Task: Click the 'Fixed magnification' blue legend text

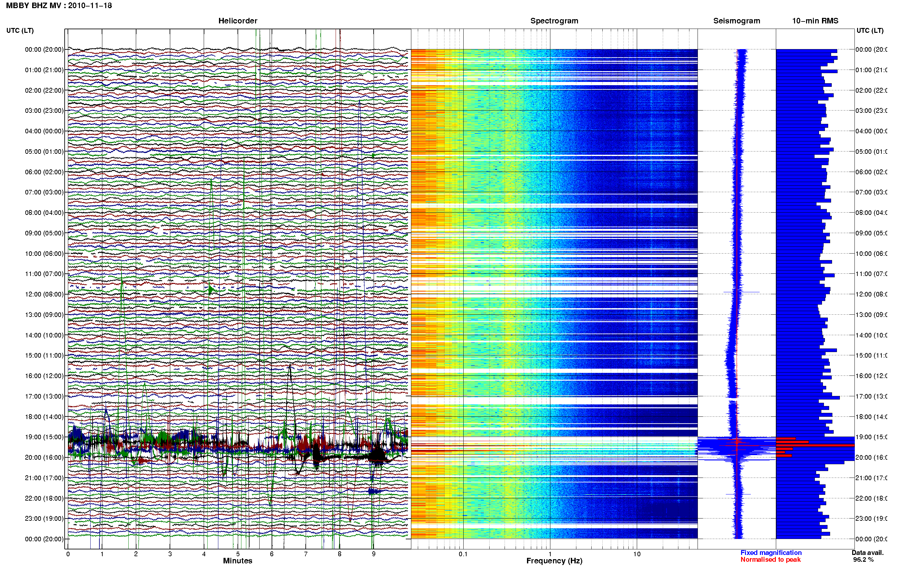Action: point(771,553)
